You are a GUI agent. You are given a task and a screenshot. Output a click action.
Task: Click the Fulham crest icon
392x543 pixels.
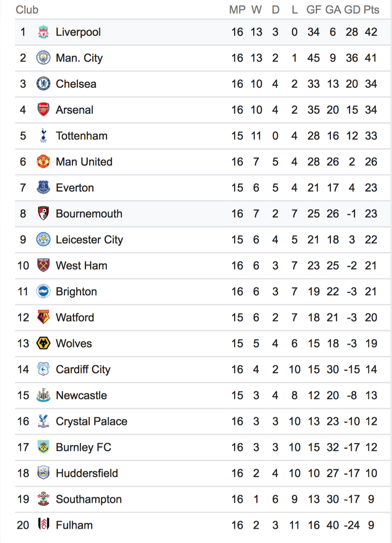[43, 525]
